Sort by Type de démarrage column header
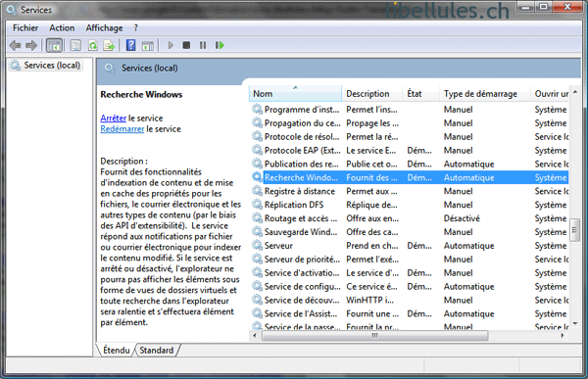Image resolution: width=588 pixels, height=379 pixels. (x=485, y=94)
